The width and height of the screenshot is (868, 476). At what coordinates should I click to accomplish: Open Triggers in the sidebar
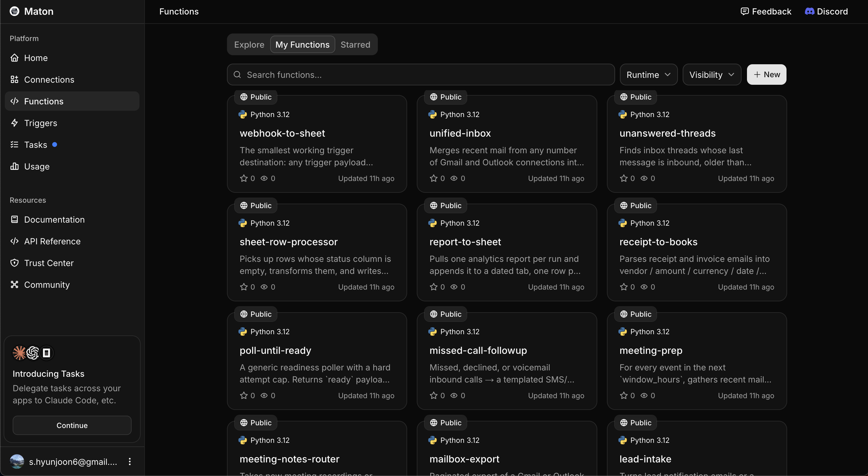click(72, 123)
